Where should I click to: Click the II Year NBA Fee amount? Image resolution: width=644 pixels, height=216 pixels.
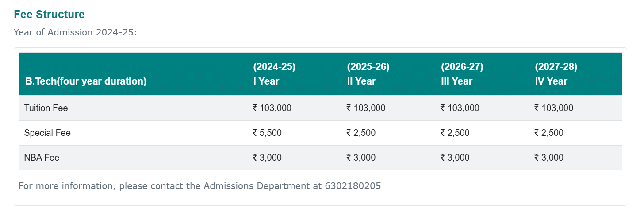(361, 158)
